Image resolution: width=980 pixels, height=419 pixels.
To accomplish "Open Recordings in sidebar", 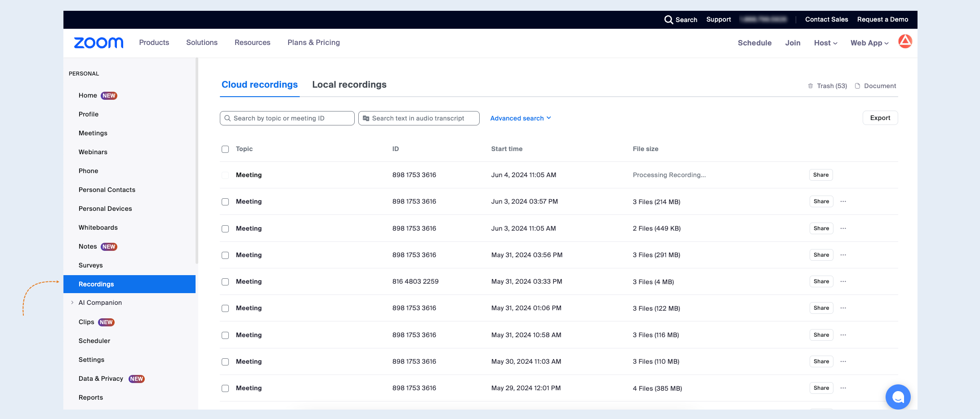I will [x=129, y=284].
